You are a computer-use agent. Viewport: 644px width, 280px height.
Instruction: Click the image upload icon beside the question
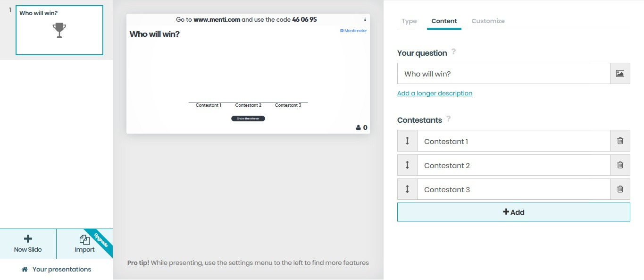tap(620, 74)
